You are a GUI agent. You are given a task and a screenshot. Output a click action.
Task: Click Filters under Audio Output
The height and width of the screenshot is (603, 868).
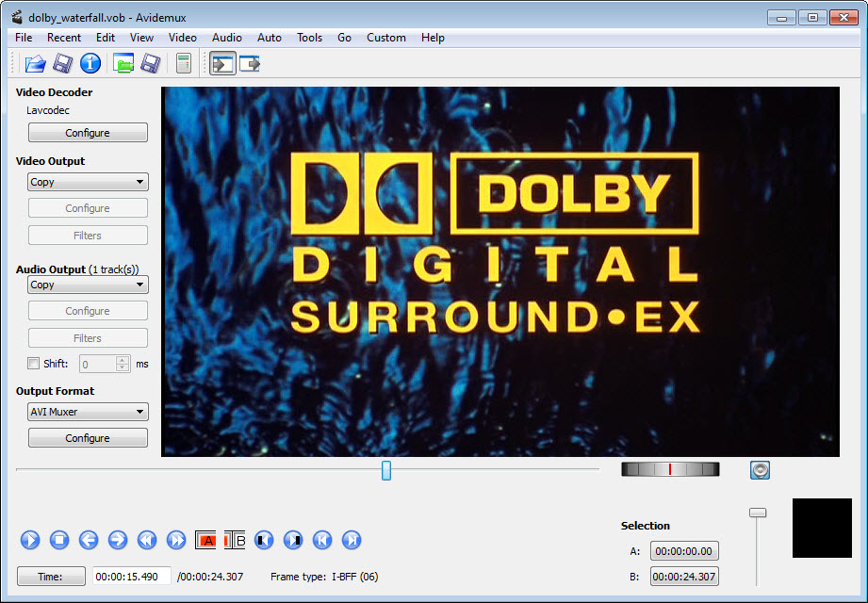(88, 338)
